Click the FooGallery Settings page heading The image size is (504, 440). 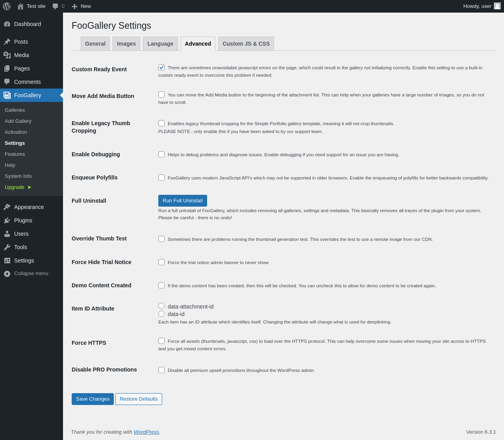tap(111, 26)
